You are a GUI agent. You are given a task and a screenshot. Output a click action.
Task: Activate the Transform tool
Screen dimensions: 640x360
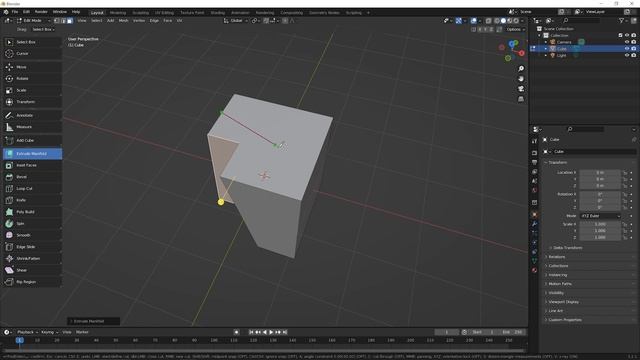32,102
